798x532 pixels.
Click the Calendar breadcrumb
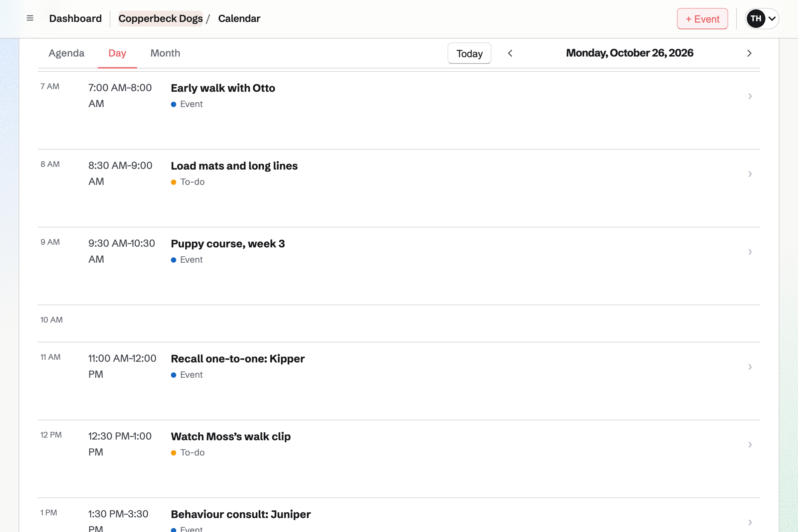pyautogui.click(x=239, y=18)
